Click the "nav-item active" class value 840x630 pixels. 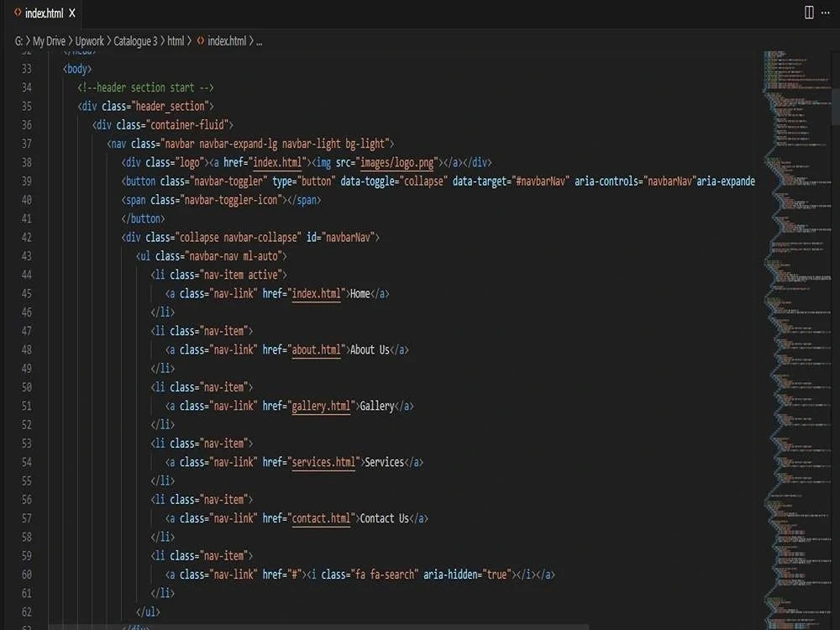(240, 275)
